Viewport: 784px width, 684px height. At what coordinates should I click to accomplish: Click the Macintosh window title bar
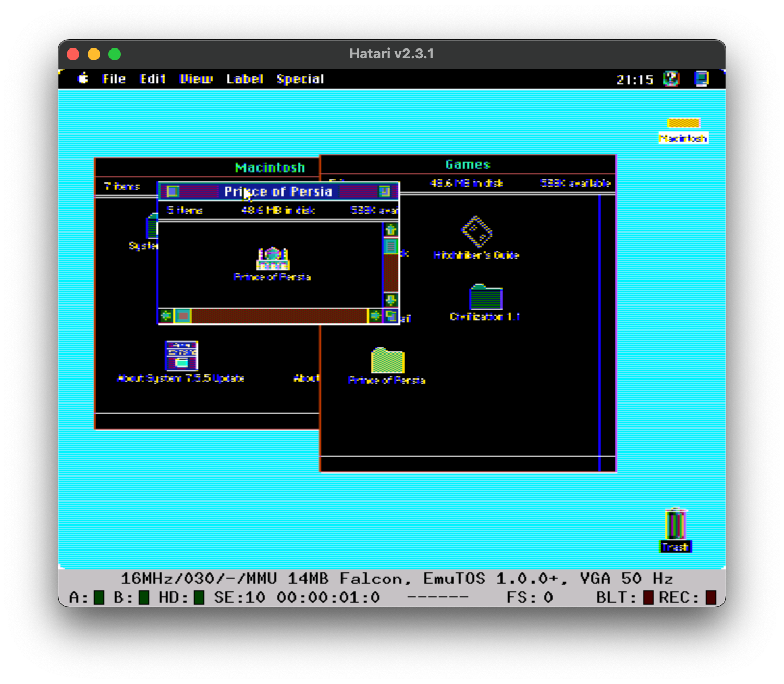click(208, 167)
